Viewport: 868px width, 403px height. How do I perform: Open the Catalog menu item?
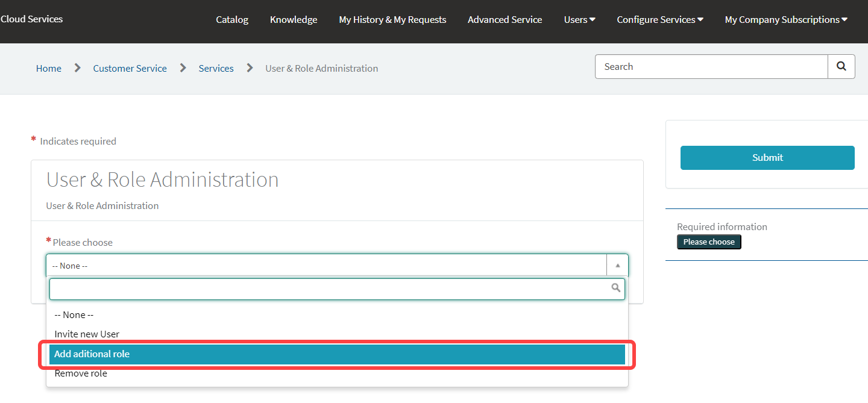pyautogui.click(x=232, y=20)
